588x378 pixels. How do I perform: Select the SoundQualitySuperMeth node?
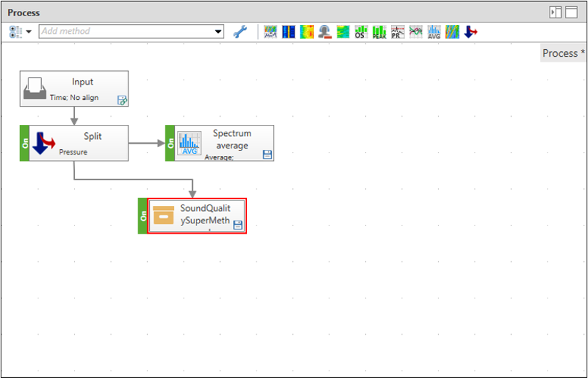pos(197,216)
